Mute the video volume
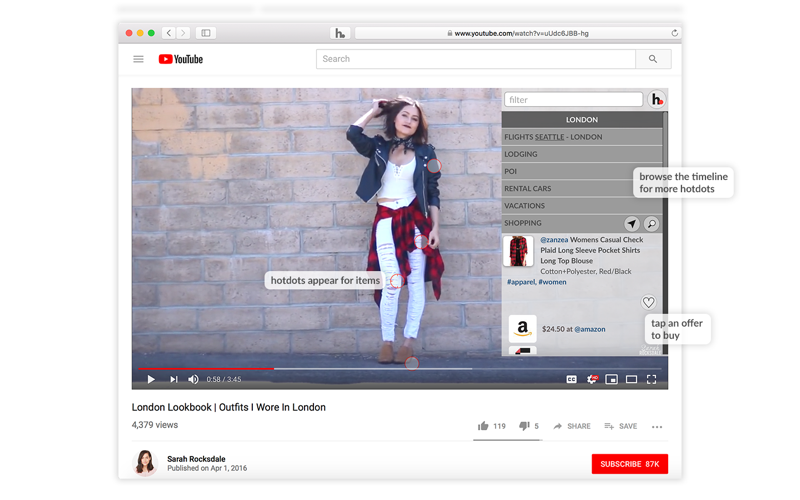800x500 pixels. click(x=193, y=379)
